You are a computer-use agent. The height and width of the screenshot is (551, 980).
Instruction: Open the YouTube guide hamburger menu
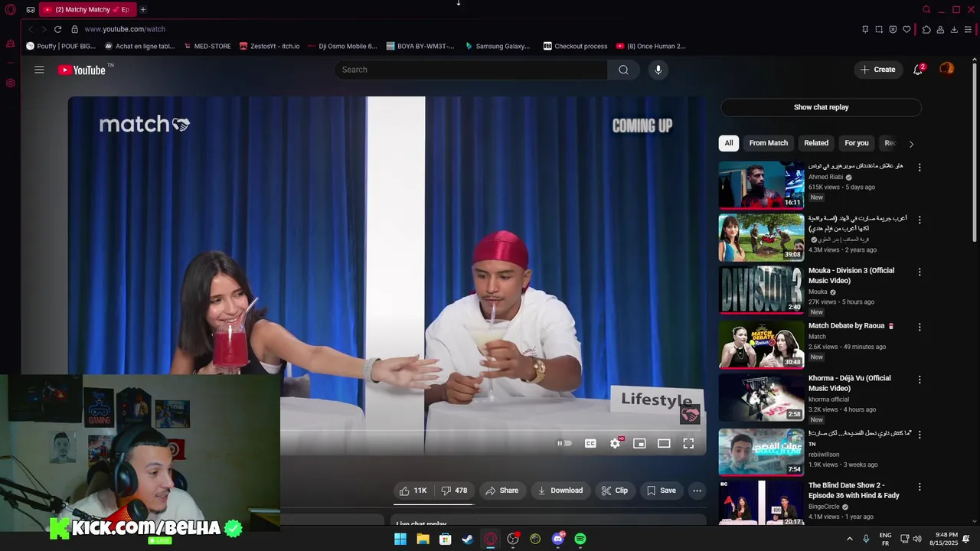(x=39, y=70)
